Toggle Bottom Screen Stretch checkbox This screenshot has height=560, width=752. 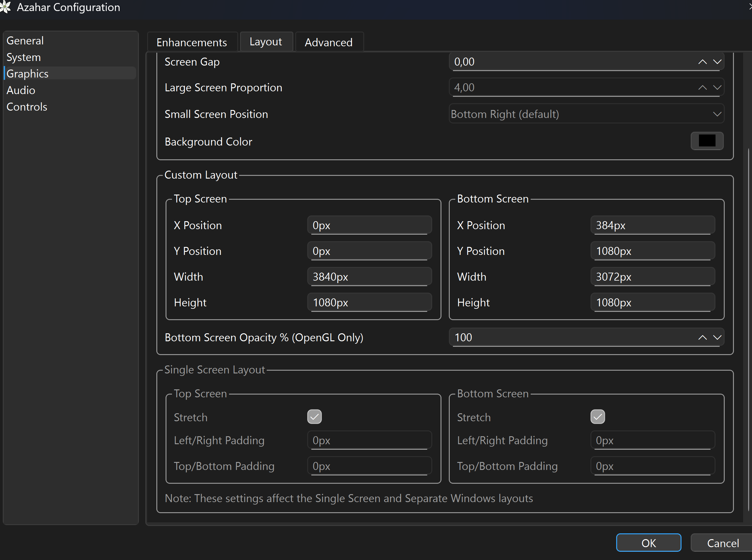[598, 417]
